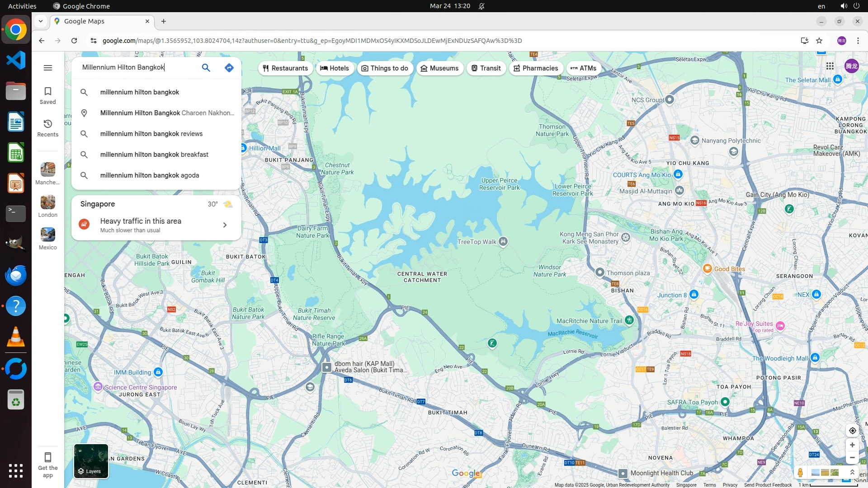The width and height of the screenshot is (868, 488).
Task: Toggle the Layers map view
Action: (91, 461)
